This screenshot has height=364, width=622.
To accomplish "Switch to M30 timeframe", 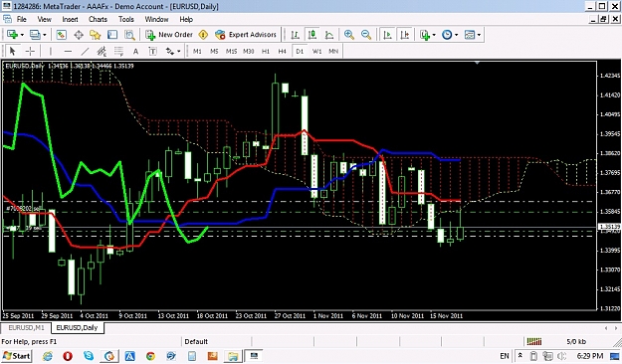I will pyautogui.click(x=249, y=51).
